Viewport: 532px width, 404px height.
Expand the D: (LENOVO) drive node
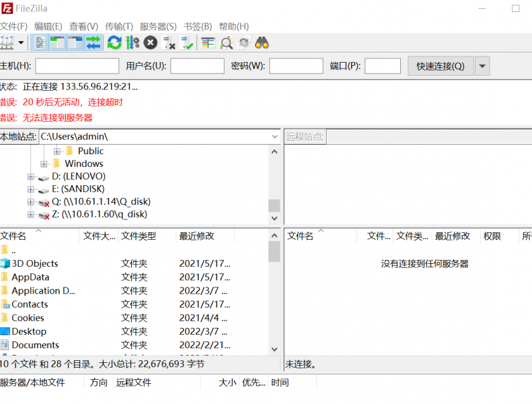pos(31,176)
